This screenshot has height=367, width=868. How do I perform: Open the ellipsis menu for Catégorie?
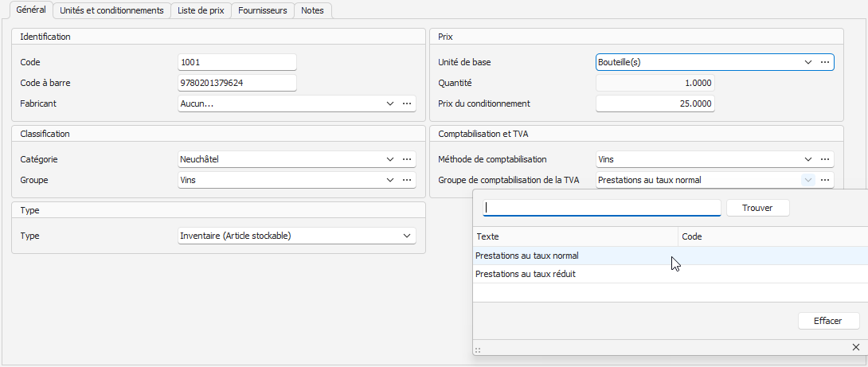click(x=407, y=159)
